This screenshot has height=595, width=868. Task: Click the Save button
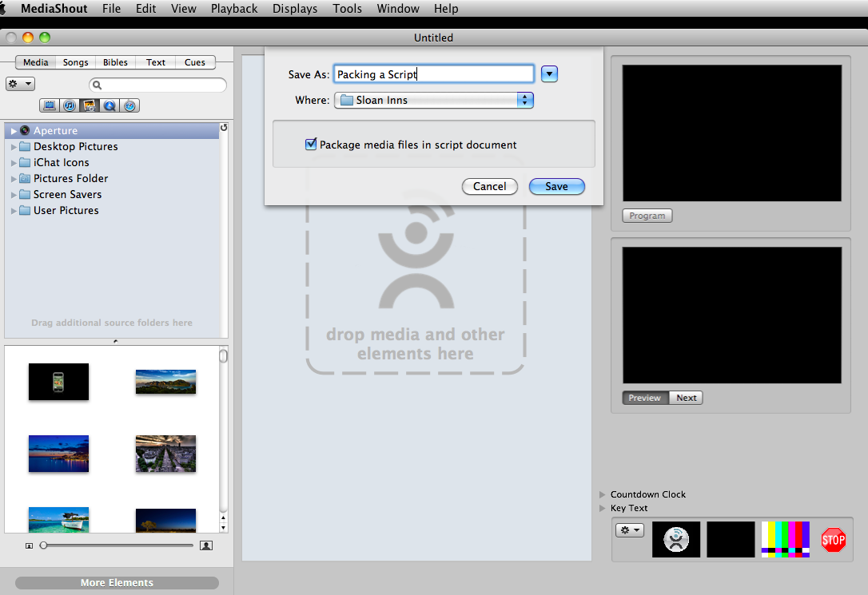click(x=556, y=186)
